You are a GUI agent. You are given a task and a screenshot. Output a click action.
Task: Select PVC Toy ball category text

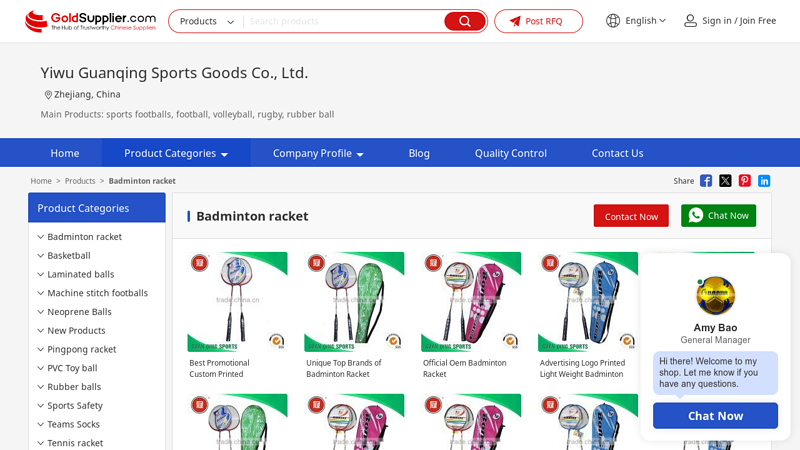[x=72, y=368]
